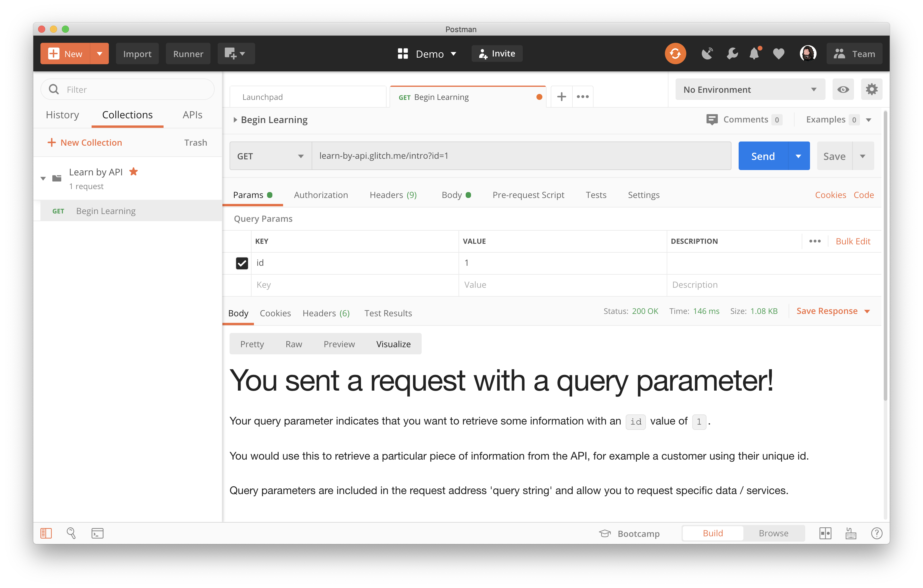Open the new window icon button
This screenshot has width=923, height=588.
click(236, 54)
